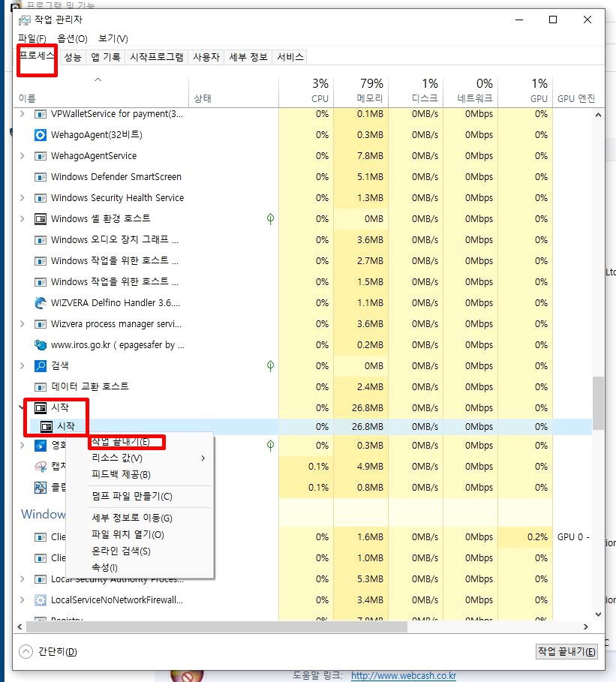Image resolution: width=616 pixels, height=682 pixels.
Task: Click the Task Manager title bar icon
Action: [x=25, y=20]
